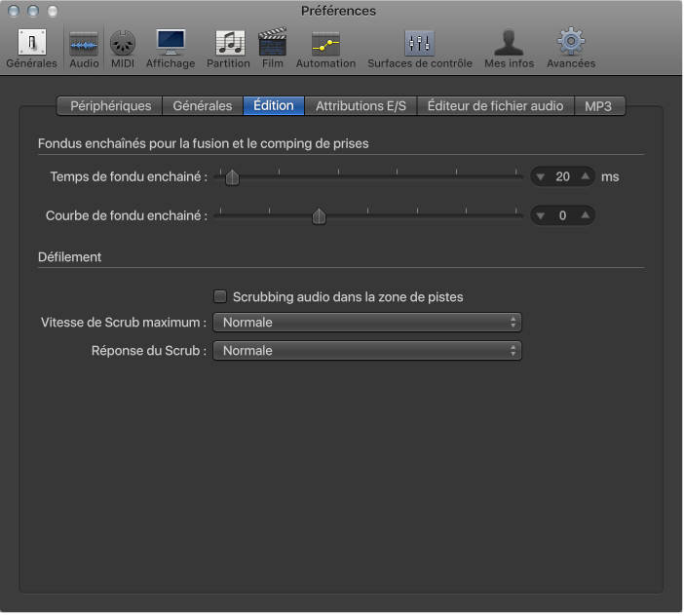Select the Audio waveform toolbar icon
The image size is (684, 616).
(x=84, y=44)
